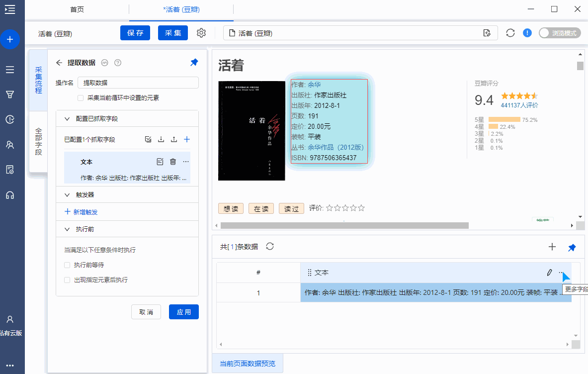The image size is (588, 374).
Task: Open more options for the 文本 field
Action: point(186,162)
